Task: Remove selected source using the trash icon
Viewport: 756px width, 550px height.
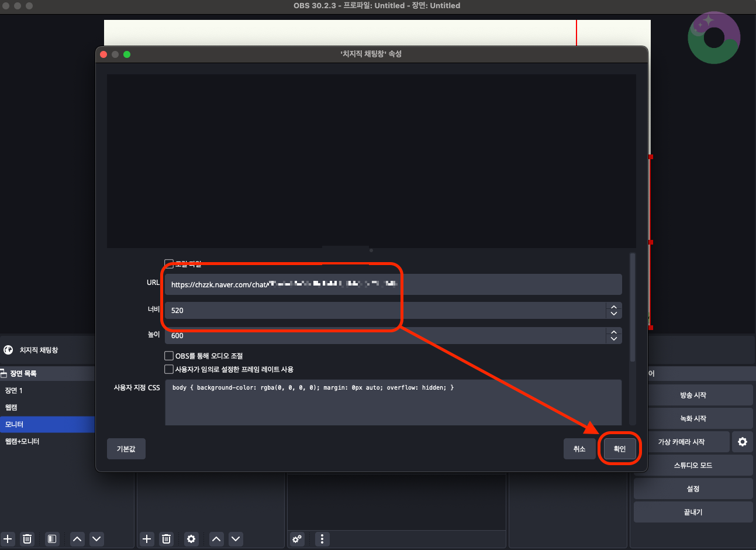Action: tap(167, 539)
